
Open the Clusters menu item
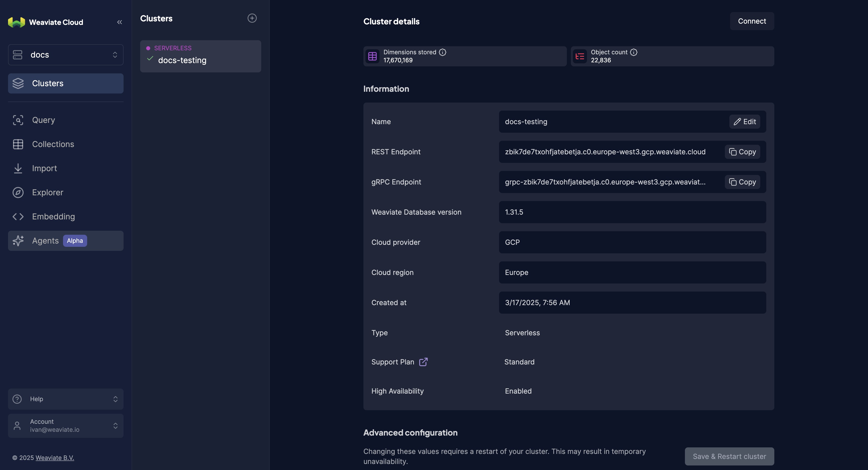click(66, 83)
